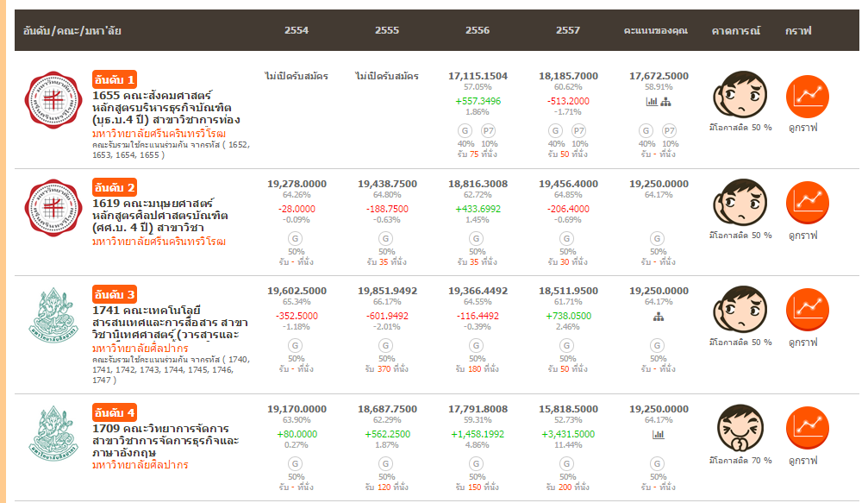Image resolution: width=868 pixels, height=503 pixels.
Task: Open มหาวิทยาลัยศิลปากร link in rank 4
Action: coord(140,465)
